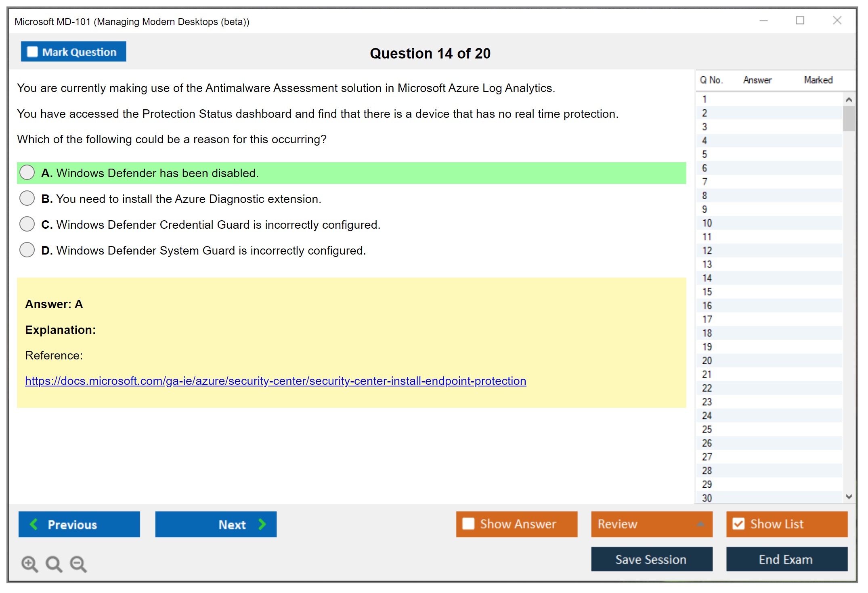Toggle the Mark Question checkbox
The image size is (868, 593).
(x=32, y=52)
